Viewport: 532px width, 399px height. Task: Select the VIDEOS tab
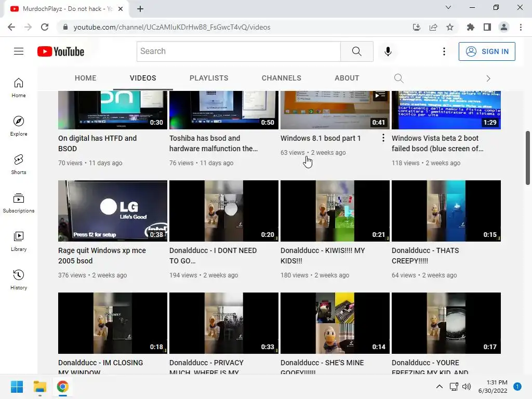pos(143,78)
